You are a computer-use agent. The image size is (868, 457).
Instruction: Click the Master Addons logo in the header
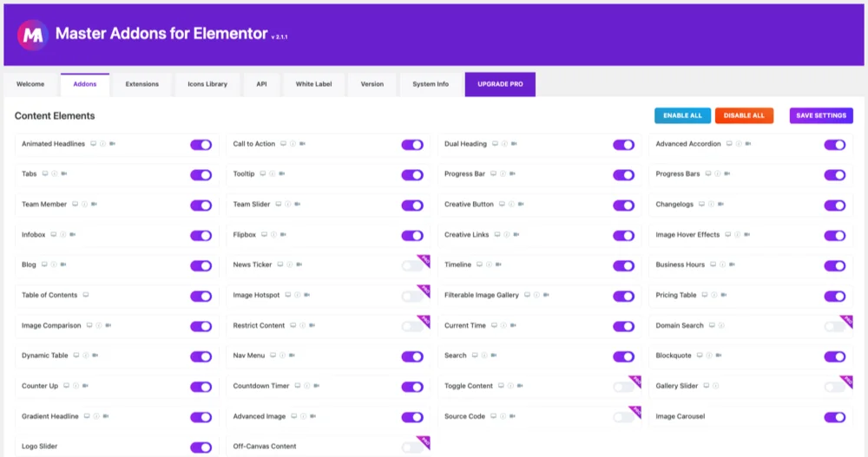coord(33,35)
